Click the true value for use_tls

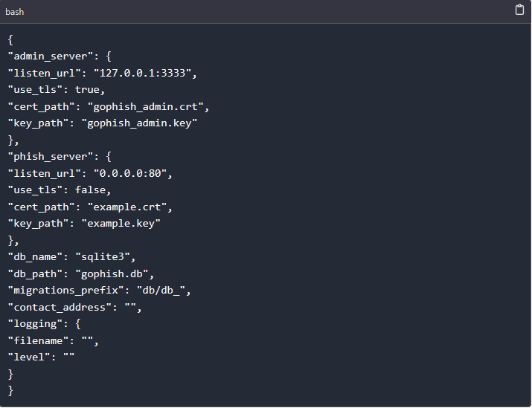pos(87,89)
